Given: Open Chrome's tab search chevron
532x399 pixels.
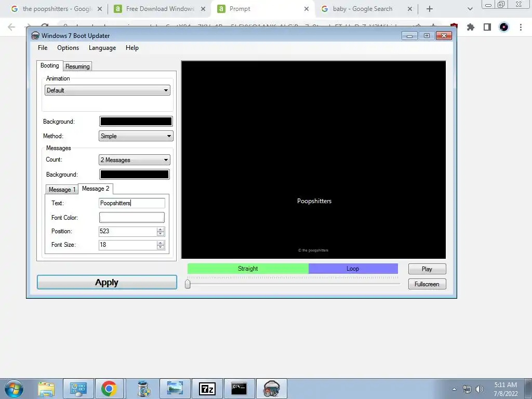Looking at the screenshot, I should 470,9.
